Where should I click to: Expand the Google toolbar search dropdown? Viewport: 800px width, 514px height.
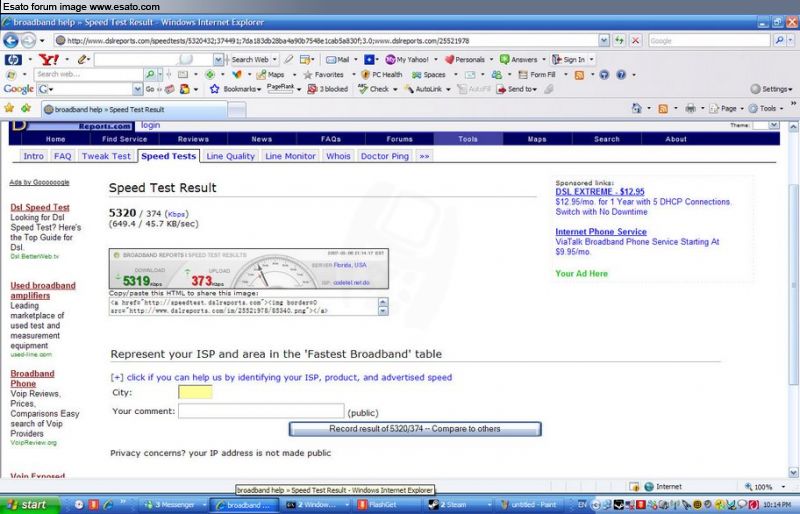(x=137, y=89)
